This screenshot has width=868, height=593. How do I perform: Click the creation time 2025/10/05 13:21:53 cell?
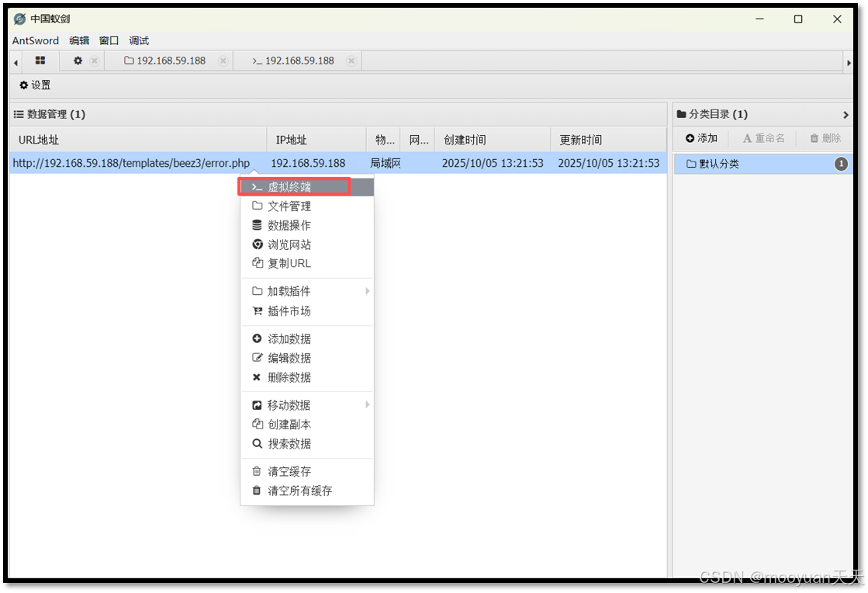pos(493,163)
